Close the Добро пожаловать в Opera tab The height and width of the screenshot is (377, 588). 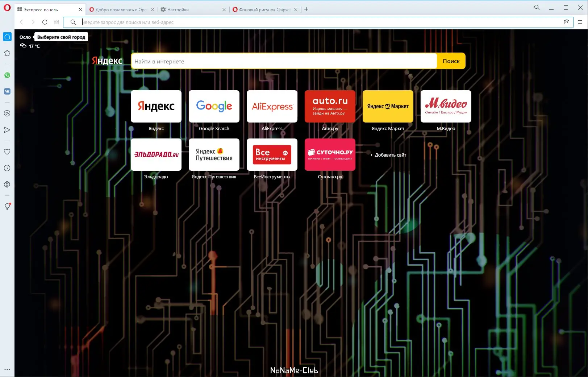(153, 10)
